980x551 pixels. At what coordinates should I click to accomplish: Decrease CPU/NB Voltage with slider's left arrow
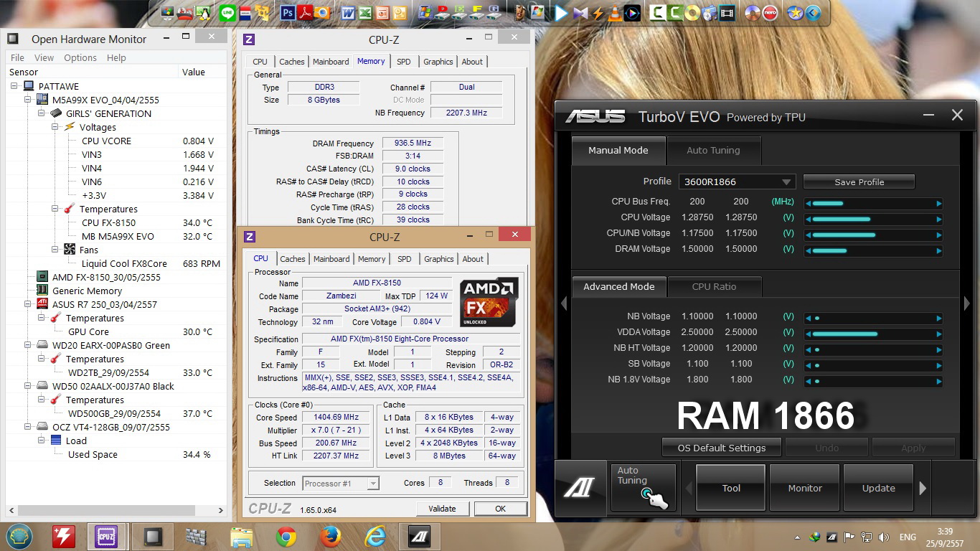tap(808, 235)
